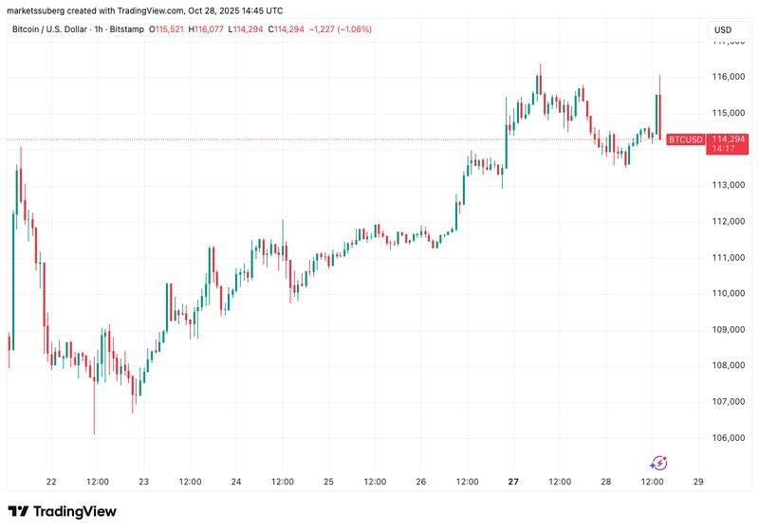Click the 106,000 price axis label

729,438
